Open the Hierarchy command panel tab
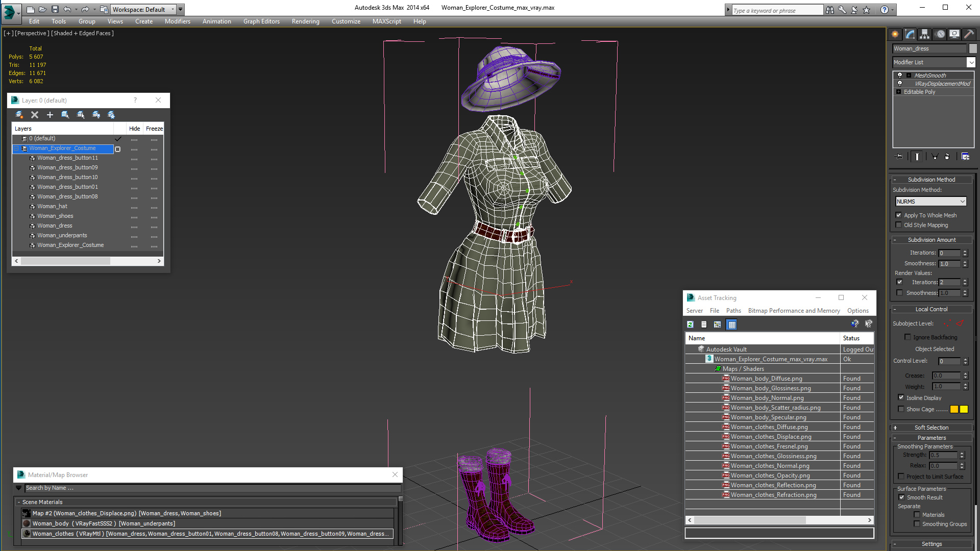Screen dimensions: 980x551 (x=924, y=34)
